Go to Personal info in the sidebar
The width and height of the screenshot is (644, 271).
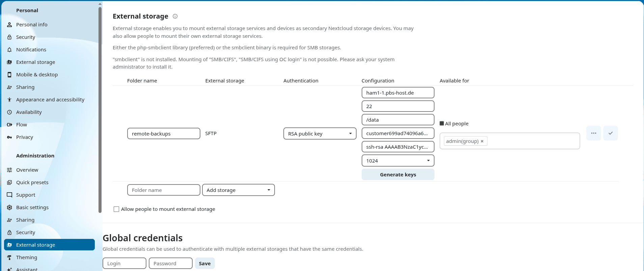[32, 25]
